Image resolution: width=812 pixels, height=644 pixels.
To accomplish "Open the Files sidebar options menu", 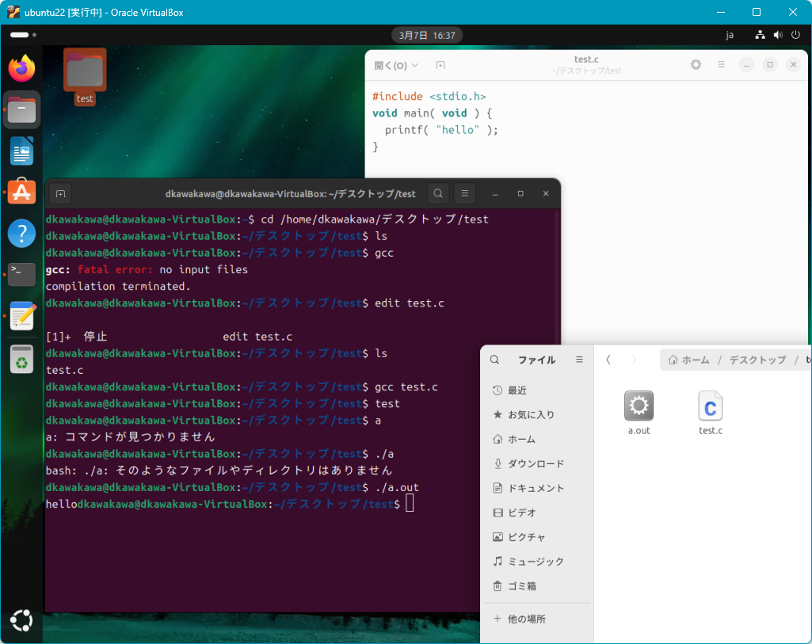I will coord(579,360).
